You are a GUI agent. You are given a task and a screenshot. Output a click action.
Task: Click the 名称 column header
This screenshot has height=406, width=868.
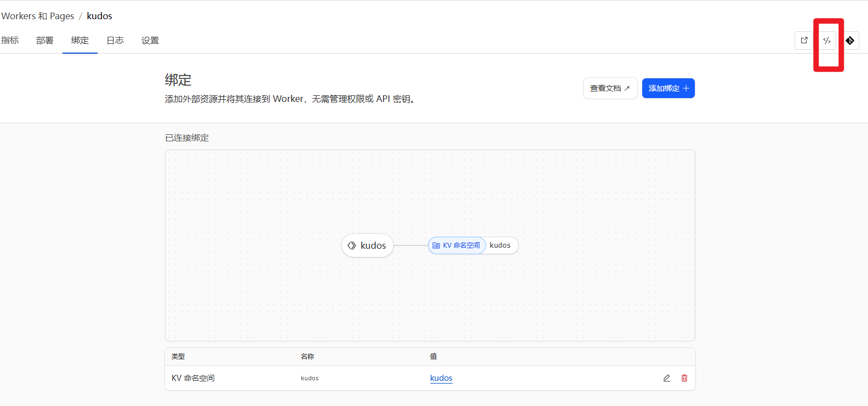[x=307, y=357]
